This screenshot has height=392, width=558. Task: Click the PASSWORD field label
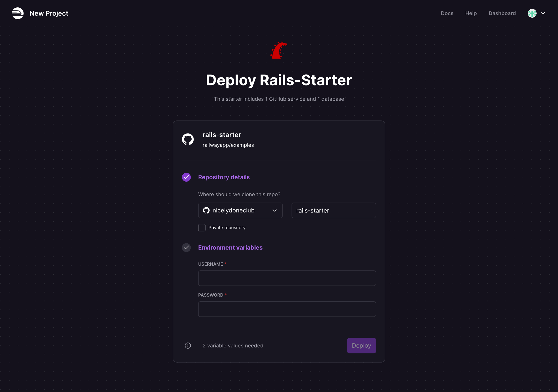(211, 295)
